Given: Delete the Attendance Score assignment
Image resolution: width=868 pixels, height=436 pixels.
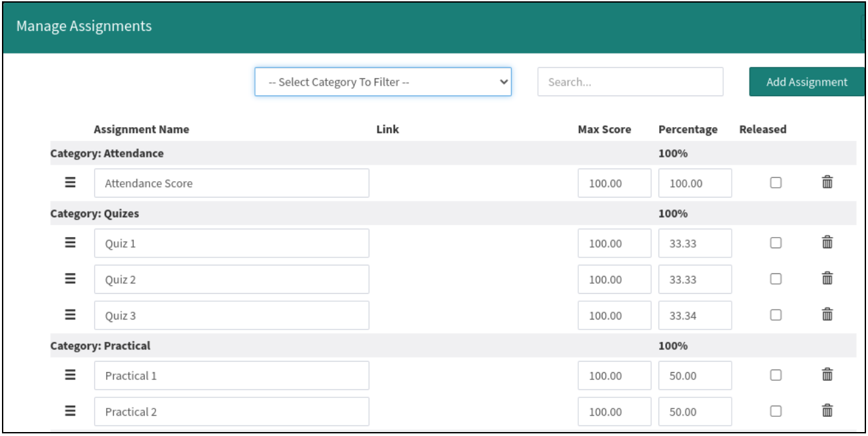Looking at the screenshot, I should coord(828,182).
